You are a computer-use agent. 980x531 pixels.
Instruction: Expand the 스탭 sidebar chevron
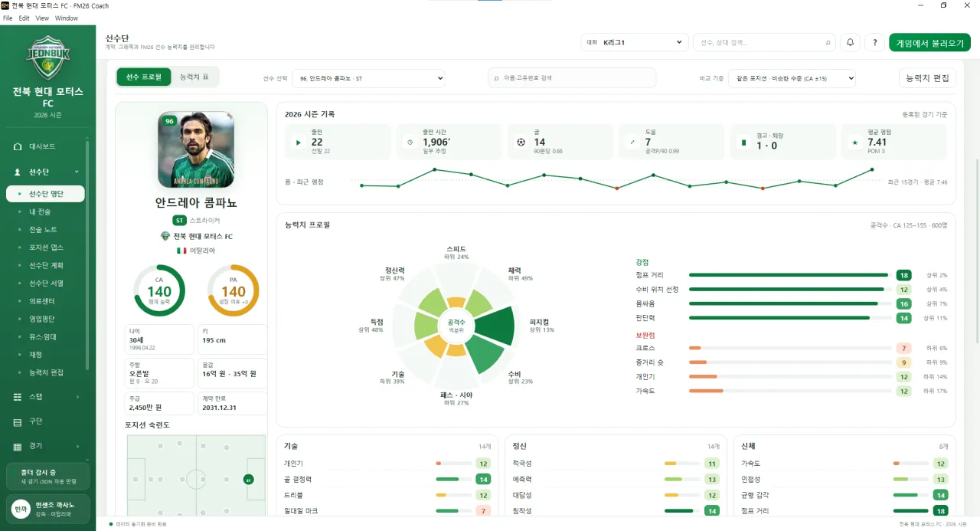pyautogui.click(x=77, y=397)
